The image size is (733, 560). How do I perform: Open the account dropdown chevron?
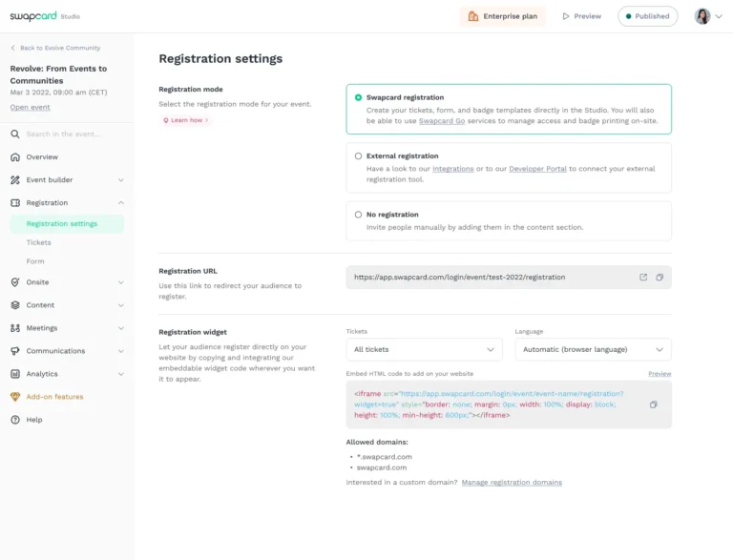pyautogui.click(x=719, y=16)
